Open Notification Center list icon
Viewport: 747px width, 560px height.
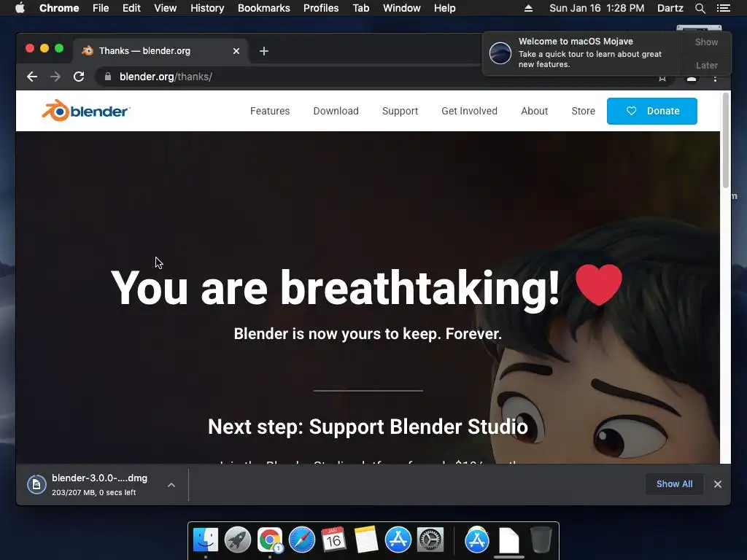pos(723,8)
